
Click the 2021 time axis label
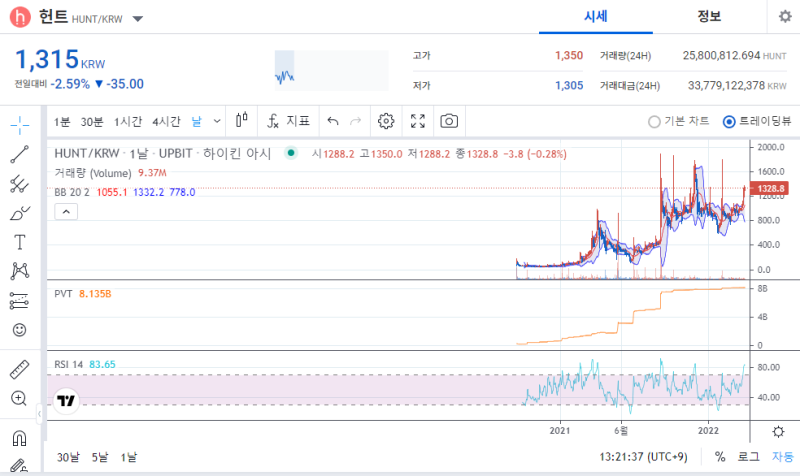560,431
